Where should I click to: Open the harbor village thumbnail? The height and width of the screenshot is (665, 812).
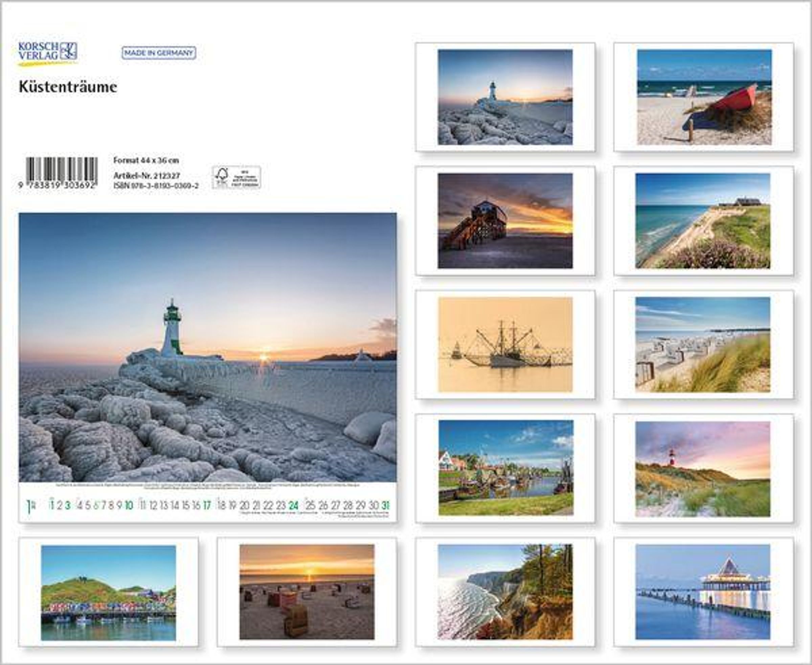505,468
